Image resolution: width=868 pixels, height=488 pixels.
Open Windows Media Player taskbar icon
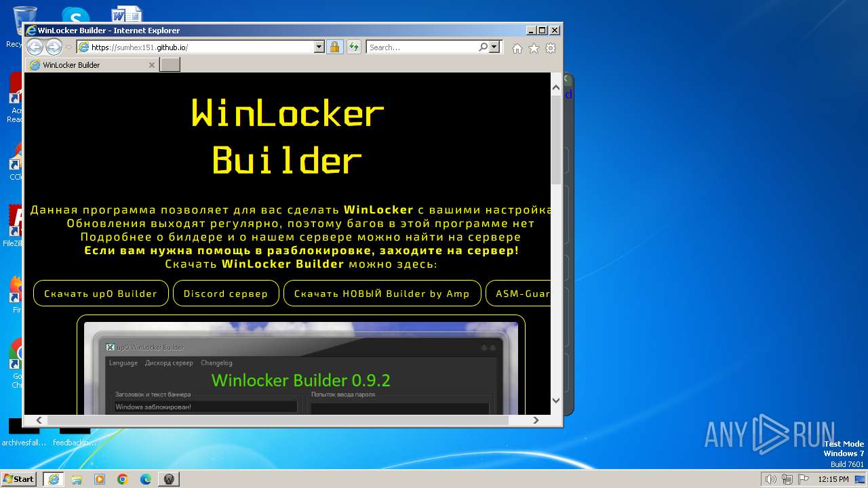point(100,479)
